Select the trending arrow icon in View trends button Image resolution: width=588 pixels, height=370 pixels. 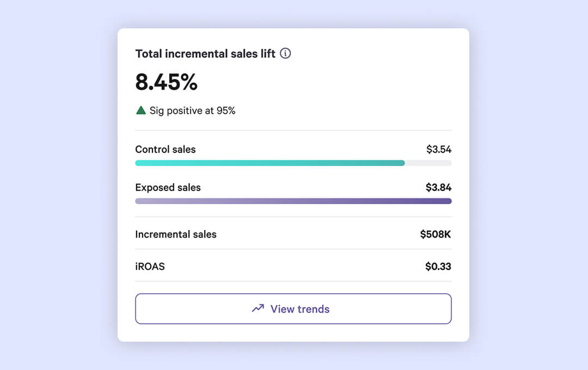coord(257,308)
